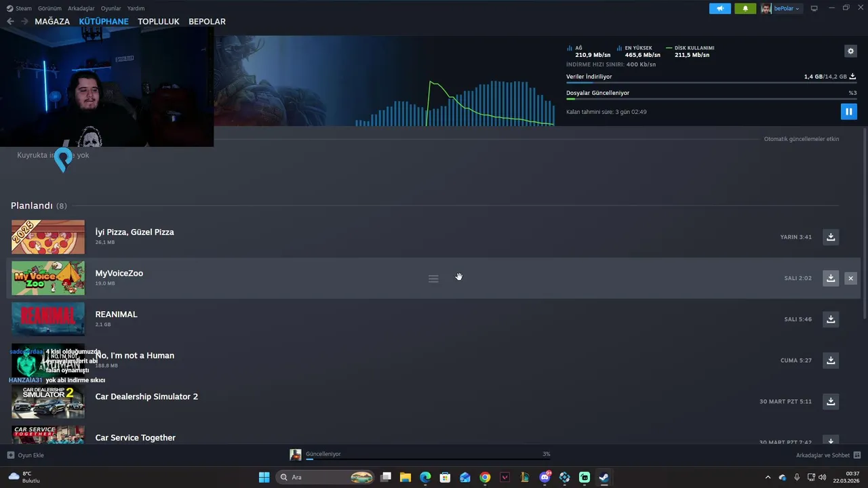
Task: Click the download speed graph
Action: [x=454, y=103]
